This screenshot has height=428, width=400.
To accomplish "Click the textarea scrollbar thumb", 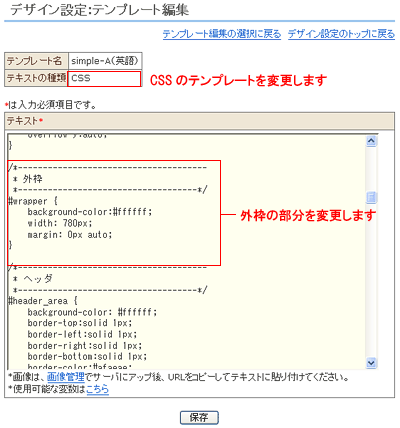I will [x=371, y=198].
